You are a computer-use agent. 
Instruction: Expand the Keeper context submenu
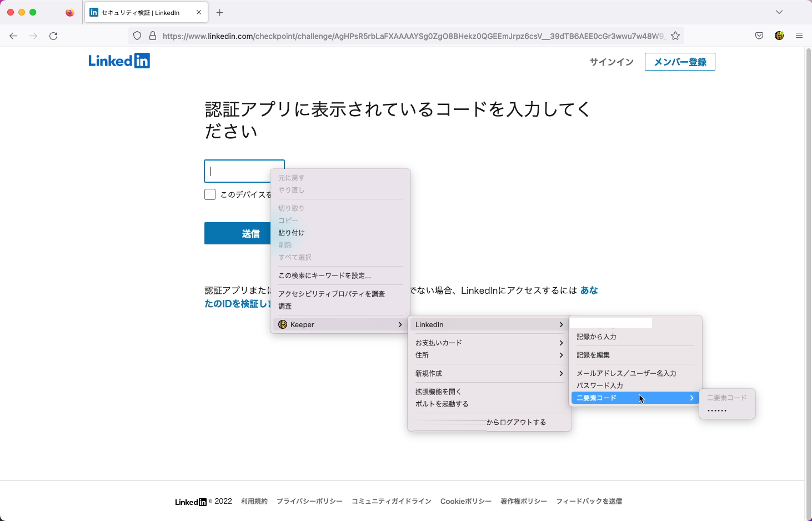pyautogui.click(x=340, y=324)
